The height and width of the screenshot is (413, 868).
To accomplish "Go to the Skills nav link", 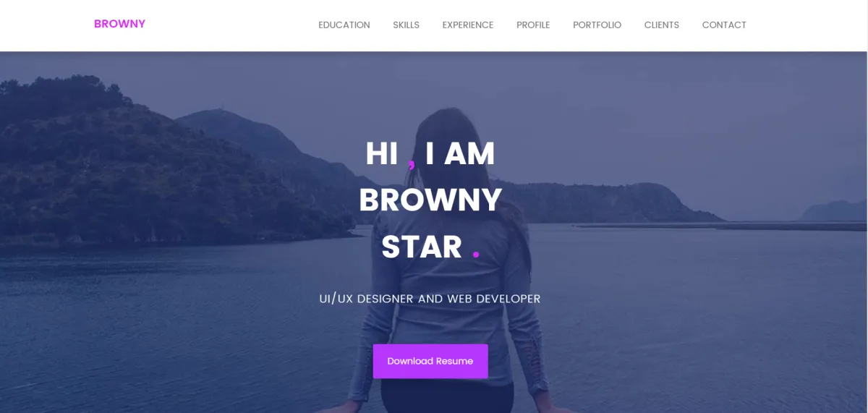I will 406,25.
